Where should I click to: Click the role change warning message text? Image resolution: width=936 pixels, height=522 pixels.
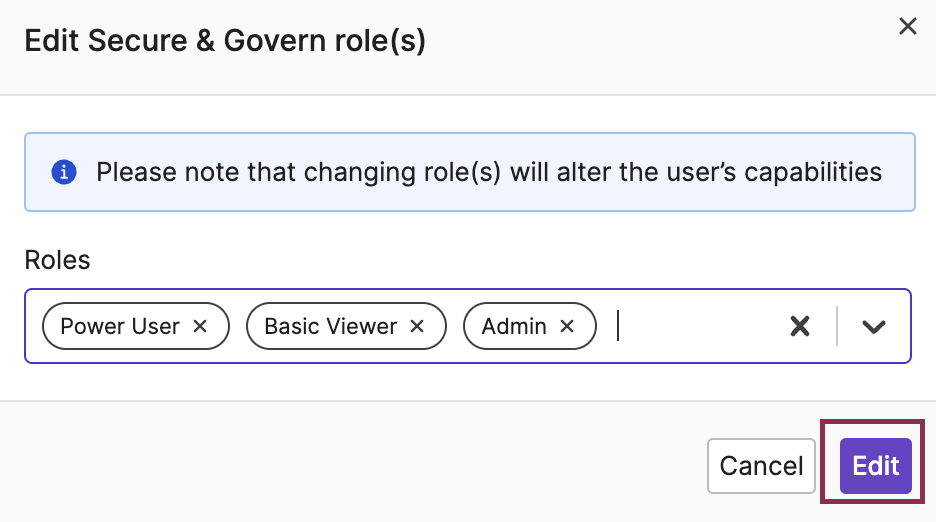[489, 173]
